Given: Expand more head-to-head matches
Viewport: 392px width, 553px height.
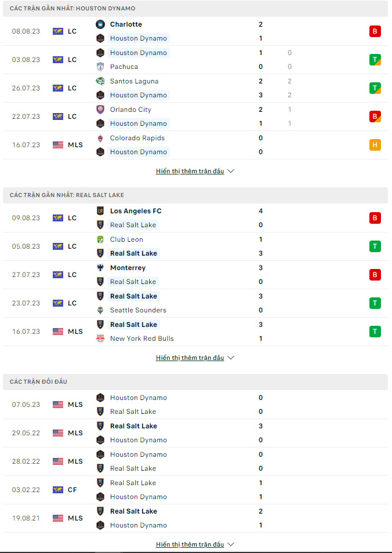Looking at the screenshot, I should pyautogui.click(x=195, y=544).
